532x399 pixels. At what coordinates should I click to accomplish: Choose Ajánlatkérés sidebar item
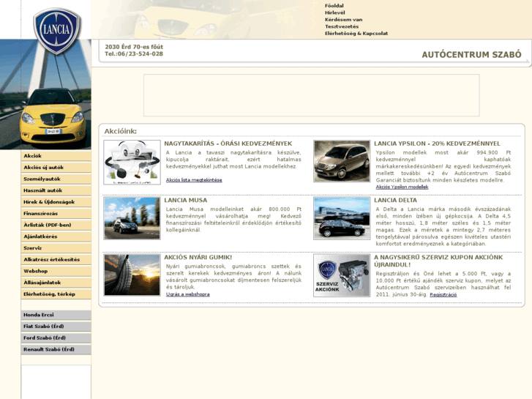click(56, 236)
